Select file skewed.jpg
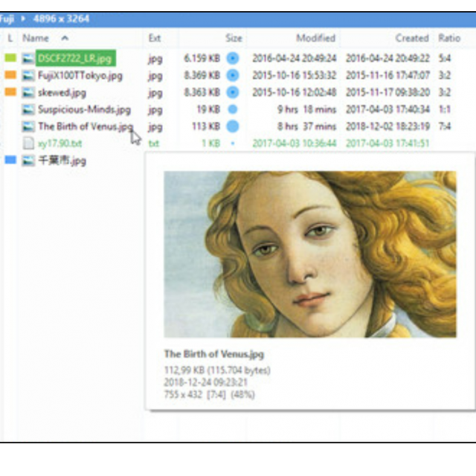Viewport: 476px width, 476px height. (x=62, y=92)
